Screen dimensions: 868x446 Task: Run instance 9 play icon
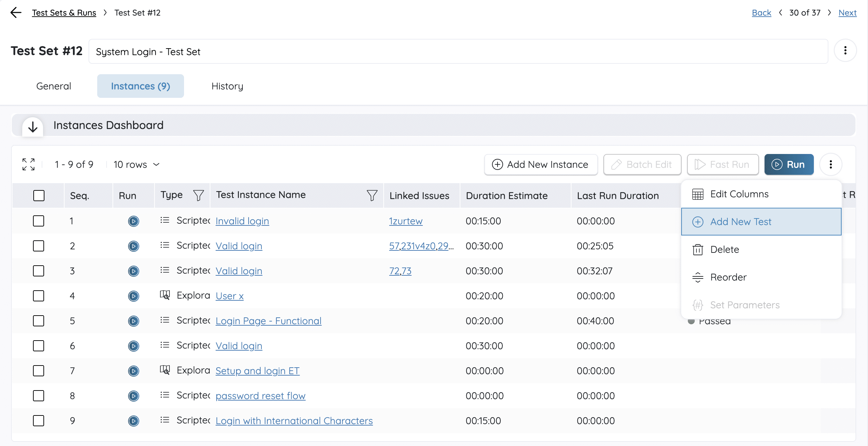pos(133,421)
